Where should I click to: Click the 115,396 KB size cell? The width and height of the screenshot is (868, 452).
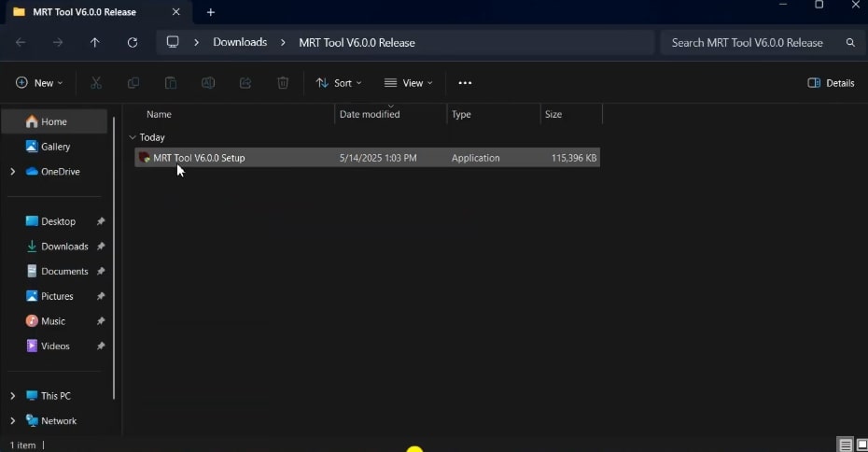tap(574, 158)
